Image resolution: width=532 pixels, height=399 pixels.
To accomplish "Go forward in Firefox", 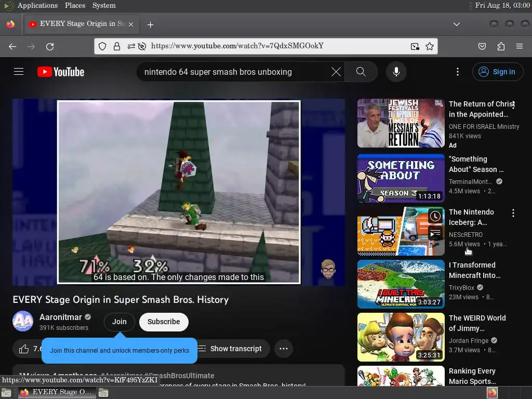I will point(31,46).
